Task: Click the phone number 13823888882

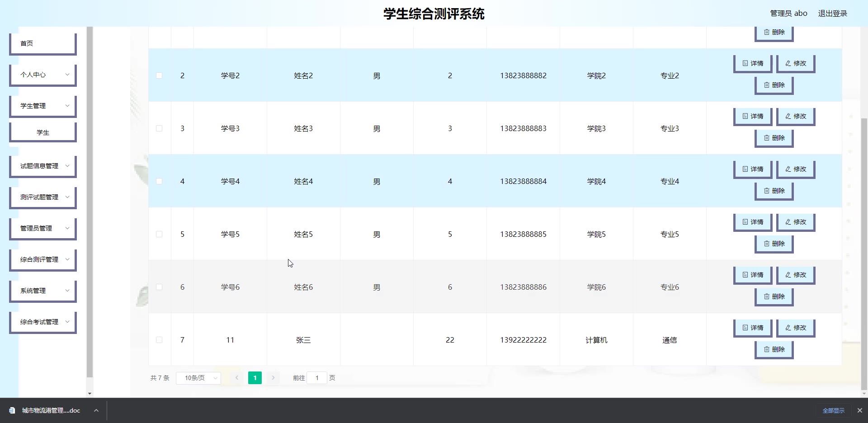Action: [x=523, y=75]
